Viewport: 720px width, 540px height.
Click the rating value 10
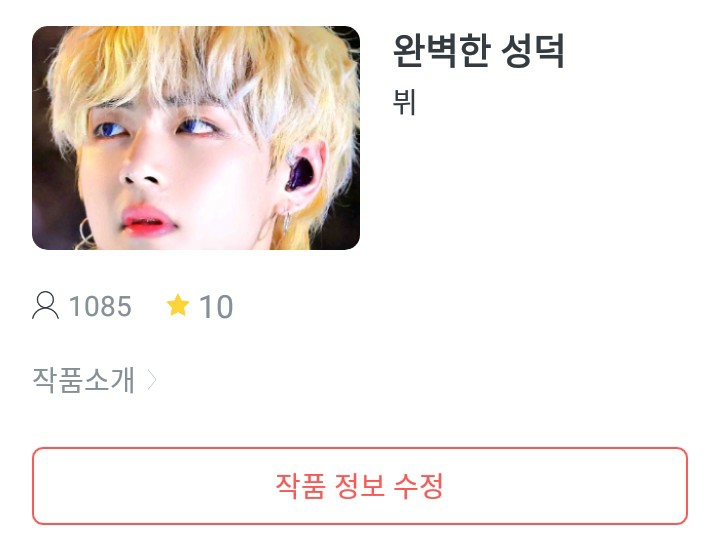216,307
